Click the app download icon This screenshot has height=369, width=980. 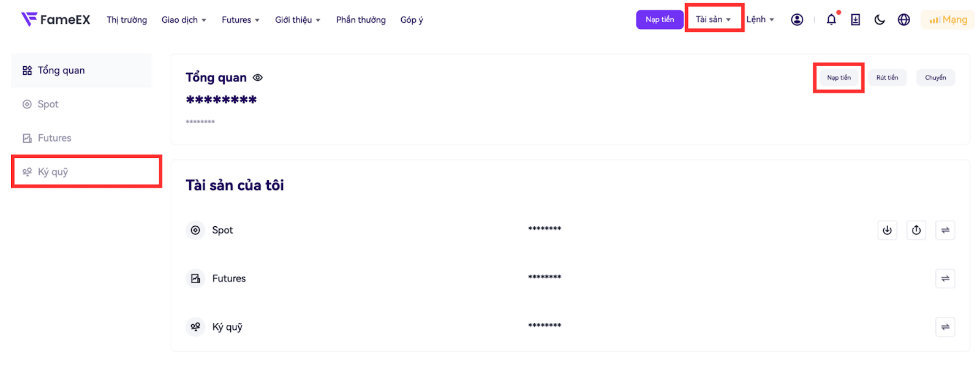tap(856, 20)
